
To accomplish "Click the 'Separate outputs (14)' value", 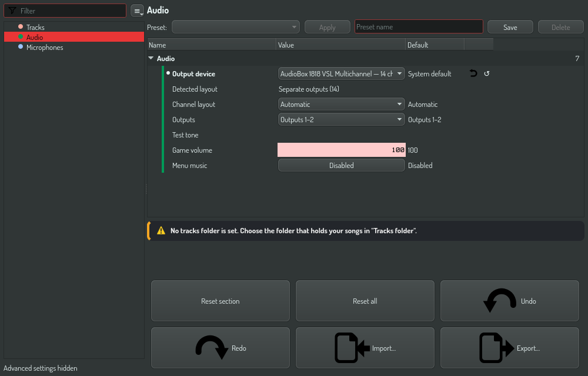I will point(309,89).
